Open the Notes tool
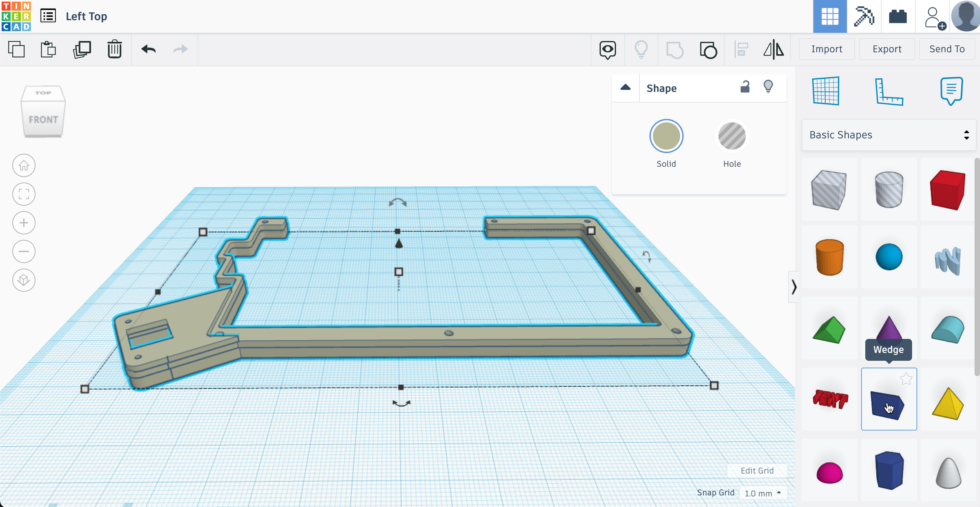 pos(951,91)
